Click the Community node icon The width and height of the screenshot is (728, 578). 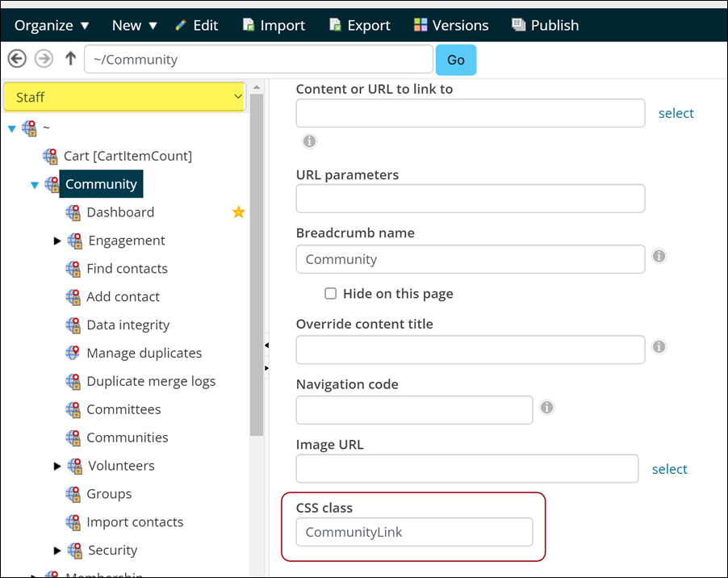(52, 184)
